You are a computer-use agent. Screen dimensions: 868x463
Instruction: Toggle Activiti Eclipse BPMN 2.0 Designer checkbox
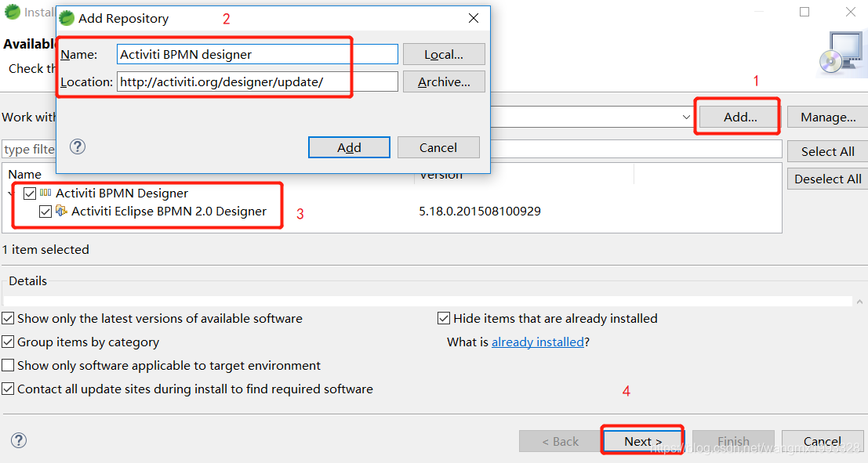(x=45, y=212)
